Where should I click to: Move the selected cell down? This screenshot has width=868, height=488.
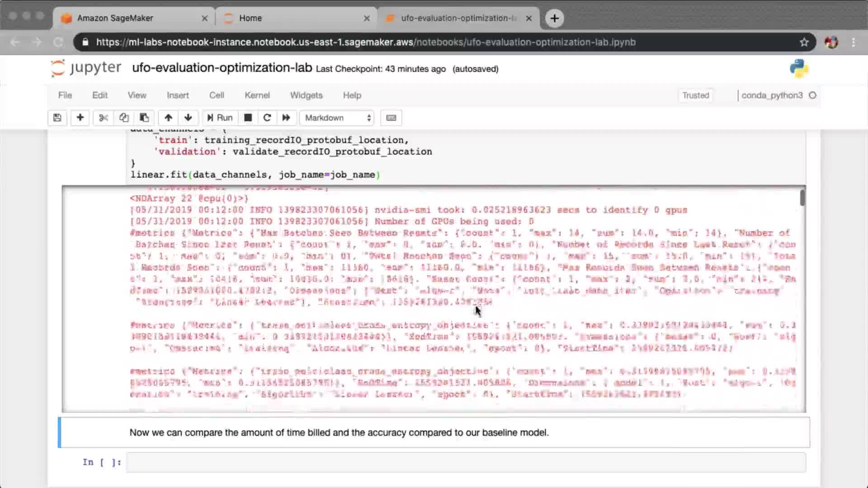[x=188, y=118]
